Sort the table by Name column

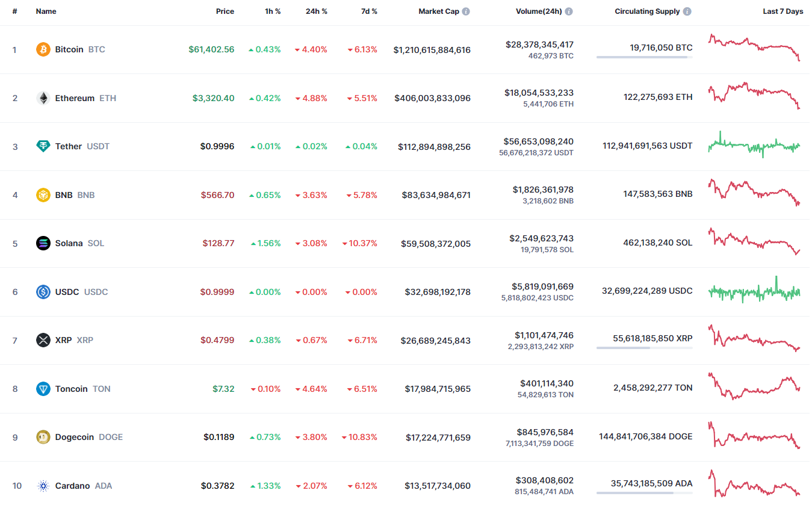(46, 11)
